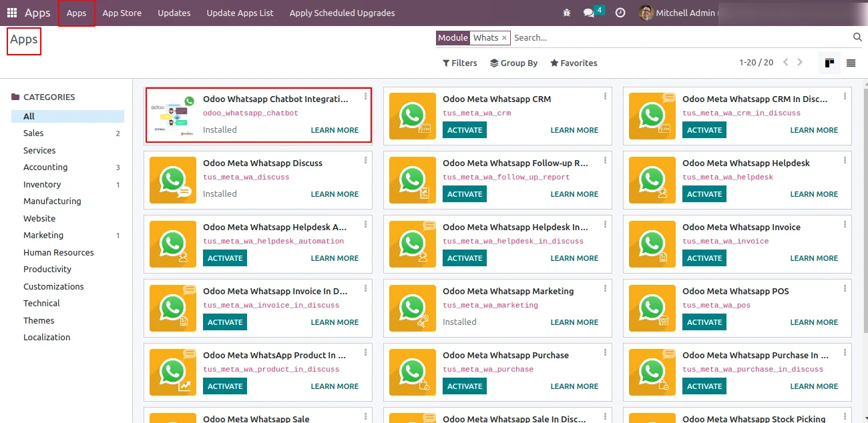Viewport: 868px width, 423px height.
Task: Open kebab menu of Odoo Meta Whatsapp Purchase
Action: 606,352
